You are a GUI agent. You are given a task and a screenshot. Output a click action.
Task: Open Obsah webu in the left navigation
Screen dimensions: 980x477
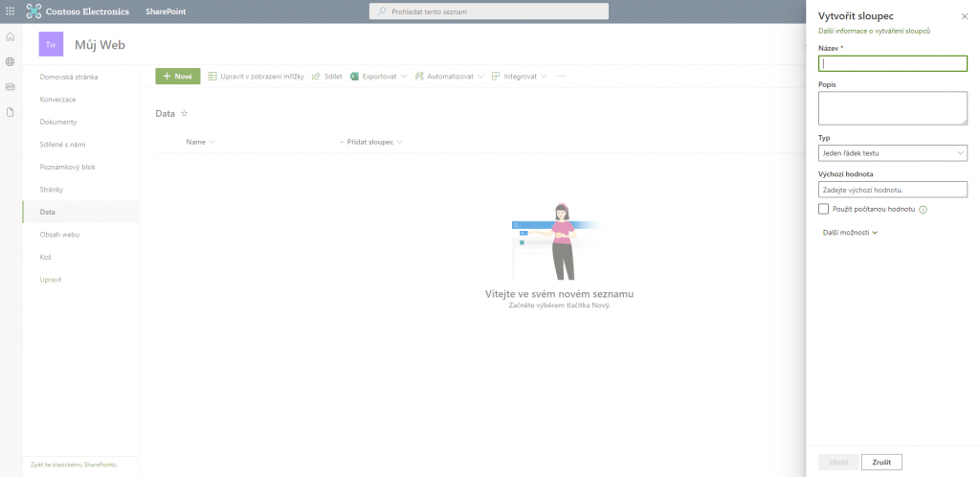point(59,235)
